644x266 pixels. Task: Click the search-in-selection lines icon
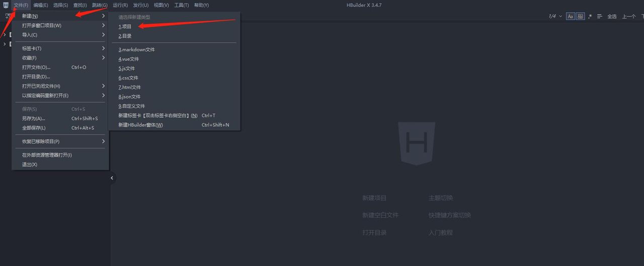(x=600, y=16)
